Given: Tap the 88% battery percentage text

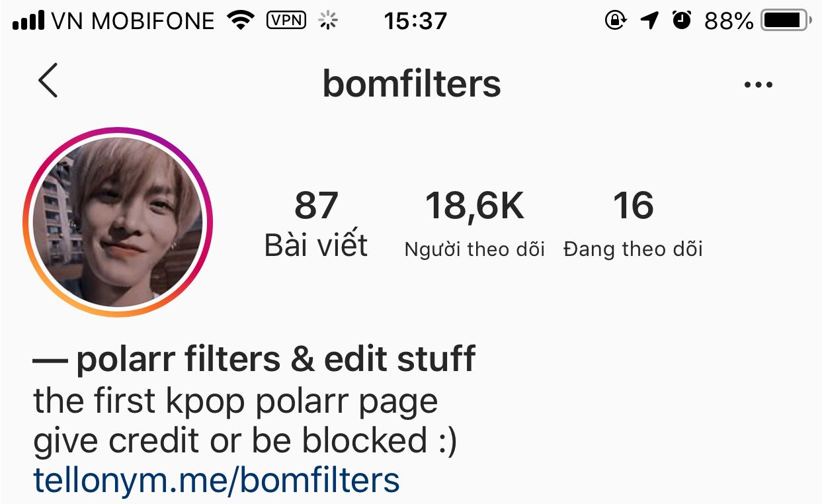Looking at the screenshot, I should coord(729,21).
